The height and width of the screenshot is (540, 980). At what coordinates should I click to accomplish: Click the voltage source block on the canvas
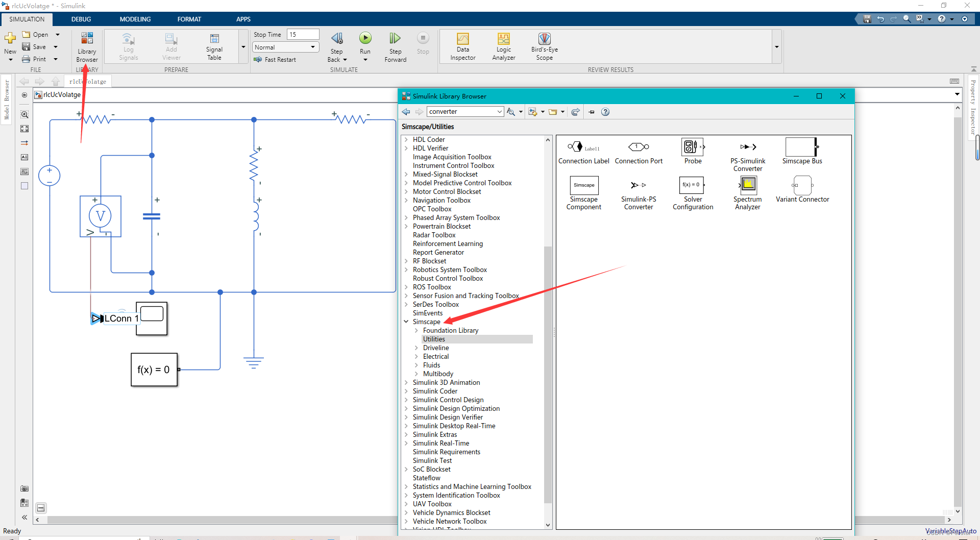pos(50,176)
